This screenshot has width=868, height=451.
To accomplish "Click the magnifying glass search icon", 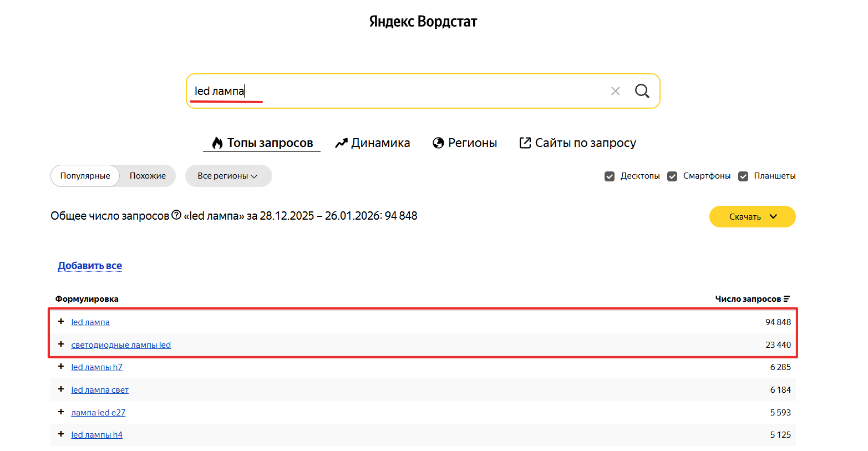I will [642, 91].
